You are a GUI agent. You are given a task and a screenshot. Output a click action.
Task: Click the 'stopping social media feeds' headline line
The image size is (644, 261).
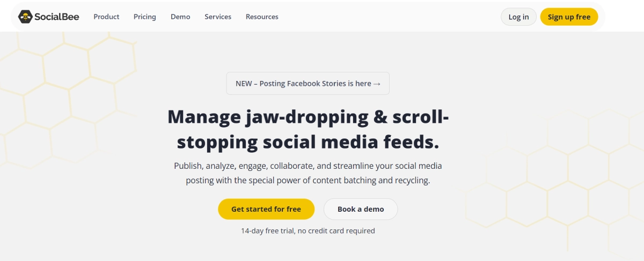tap(308, 142)
